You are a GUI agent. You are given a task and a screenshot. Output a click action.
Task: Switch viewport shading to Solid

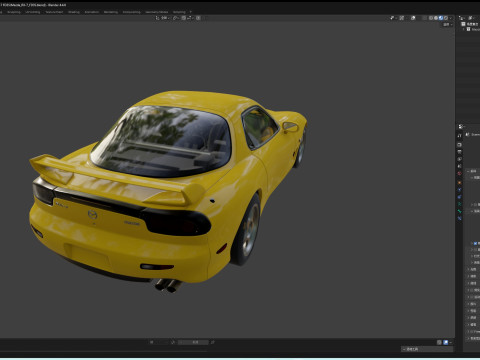(436, 18)
